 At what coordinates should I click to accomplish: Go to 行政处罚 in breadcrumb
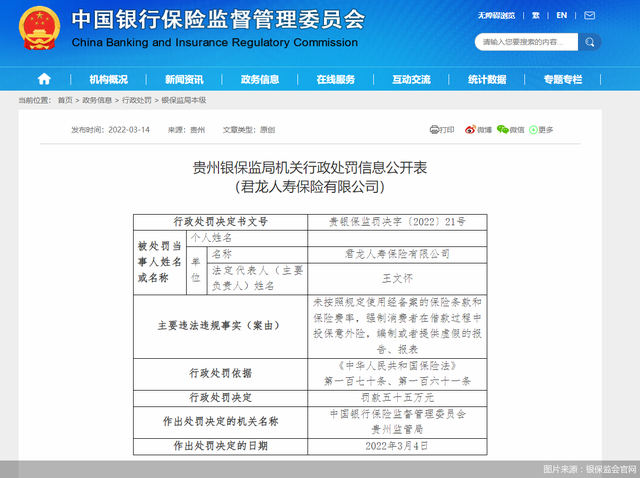click(137, 100)
